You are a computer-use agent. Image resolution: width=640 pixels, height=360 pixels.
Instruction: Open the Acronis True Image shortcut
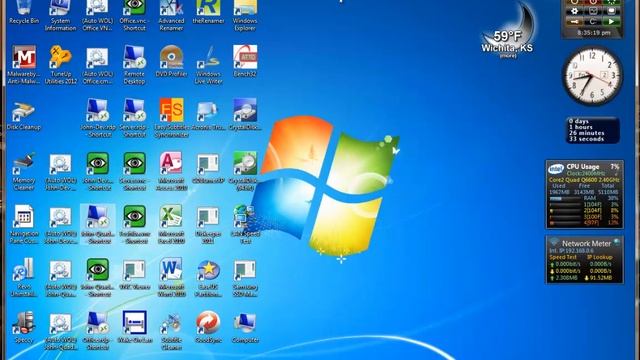(x=208, y=115)
